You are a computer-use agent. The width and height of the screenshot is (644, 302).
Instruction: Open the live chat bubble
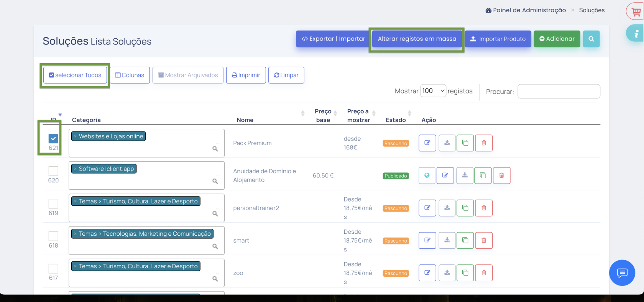(622, 273)
